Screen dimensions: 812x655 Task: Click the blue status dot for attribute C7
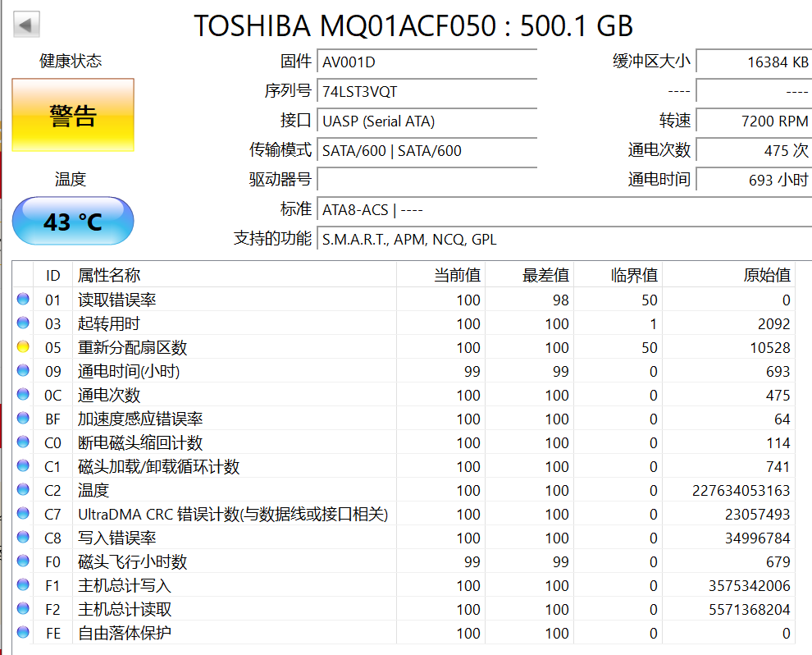[x=23, y=514]
